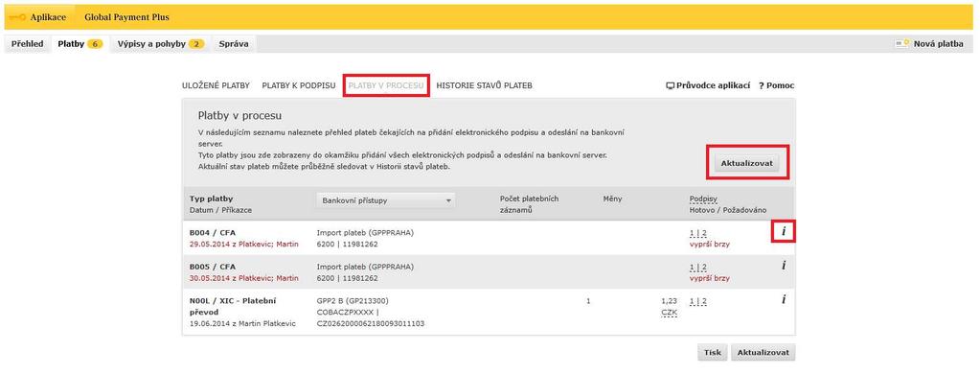
Task: Click the Typ platby column header
Action: tap(212, 199)
